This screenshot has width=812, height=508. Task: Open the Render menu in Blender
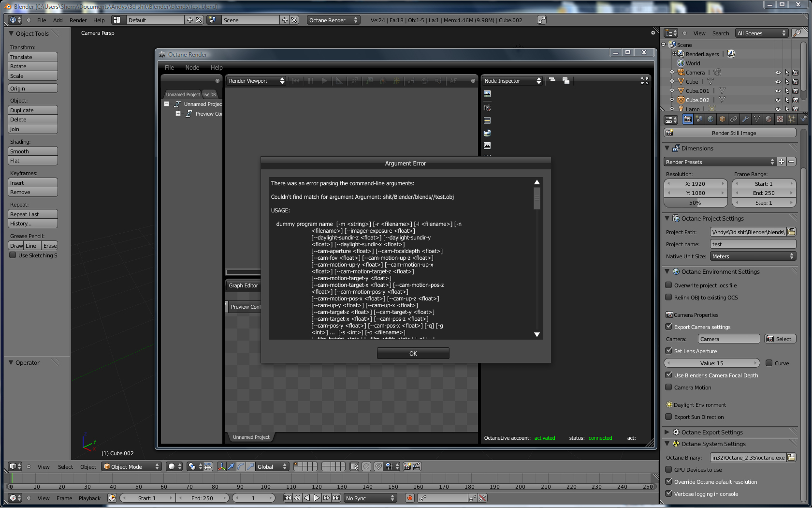click(78, 20)
